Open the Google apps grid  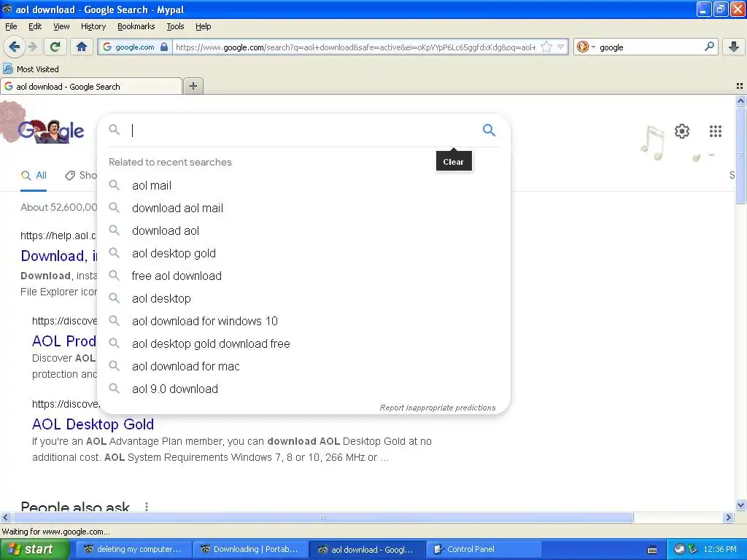tap(715, 131)
